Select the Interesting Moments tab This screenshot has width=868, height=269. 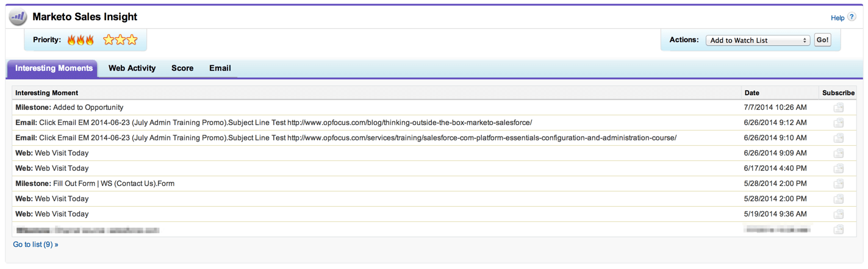pos(54,68)
